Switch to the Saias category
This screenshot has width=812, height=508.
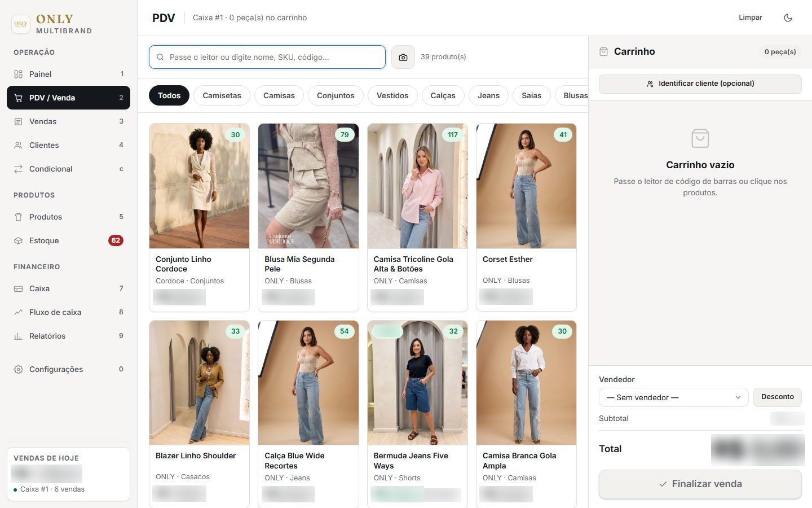click(x=531, y=95)
